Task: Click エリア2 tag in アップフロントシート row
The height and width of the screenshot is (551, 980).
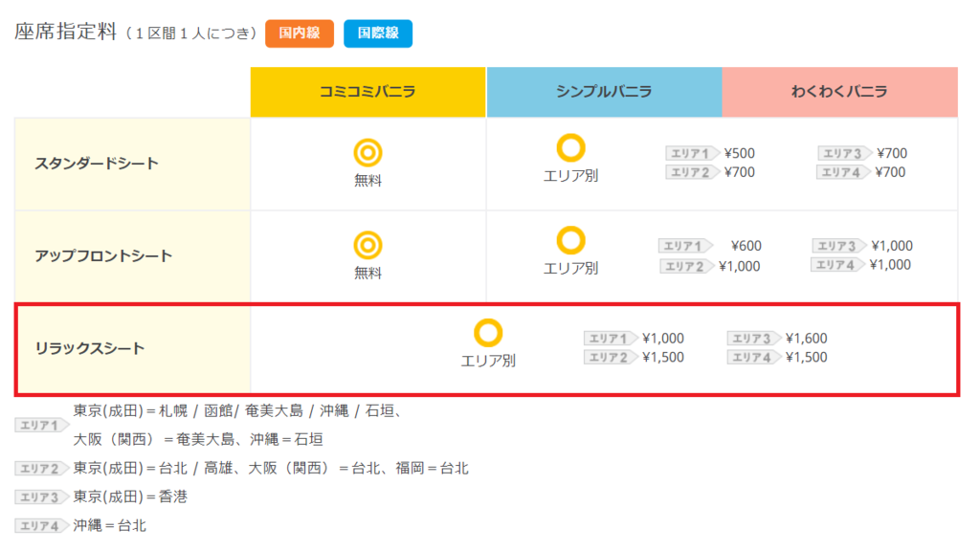Action: 687,267
